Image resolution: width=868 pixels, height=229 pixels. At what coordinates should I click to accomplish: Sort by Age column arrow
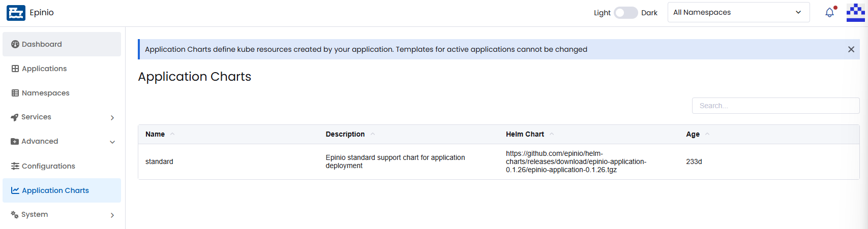point(707,134)
